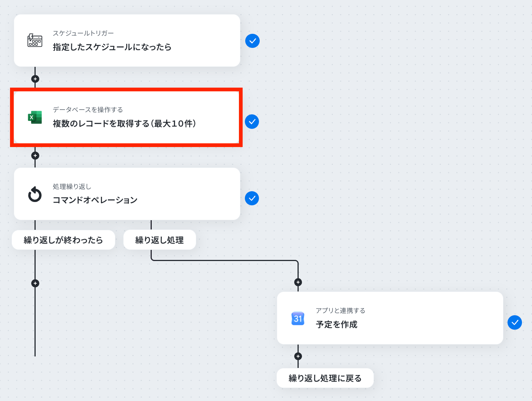Viewport: 532px width, 401px height.
Task: Click plus node above 予定を作成 card
Action: click(x=298, y=282)
